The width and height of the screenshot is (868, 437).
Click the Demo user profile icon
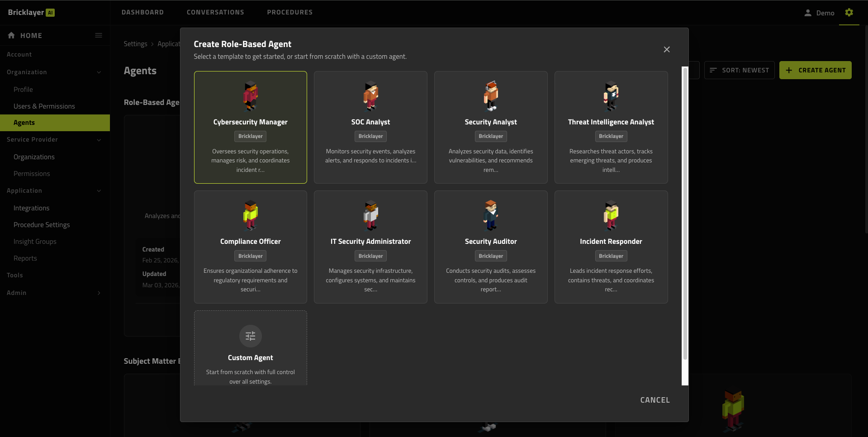click(808, 13)
